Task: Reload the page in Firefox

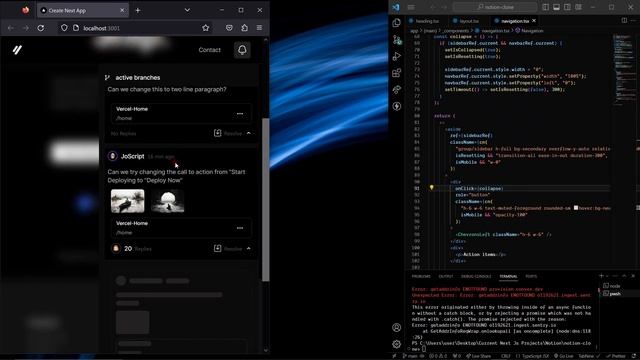Action: (41, 28)
